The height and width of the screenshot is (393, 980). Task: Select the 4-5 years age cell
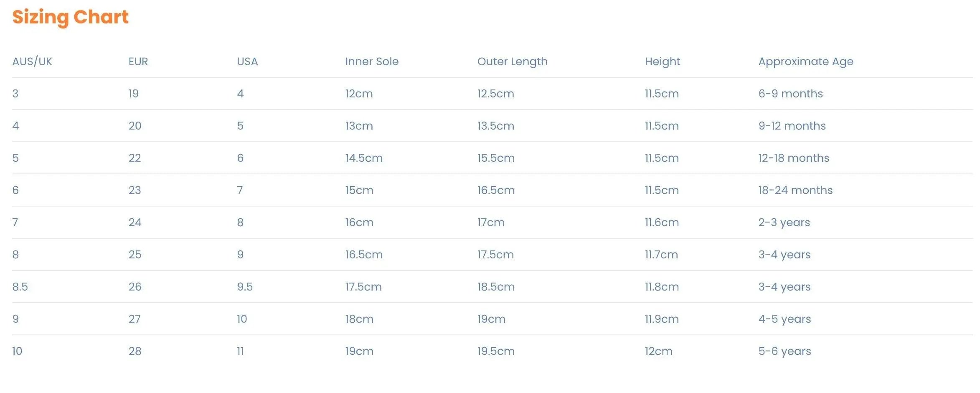[785, 319]
